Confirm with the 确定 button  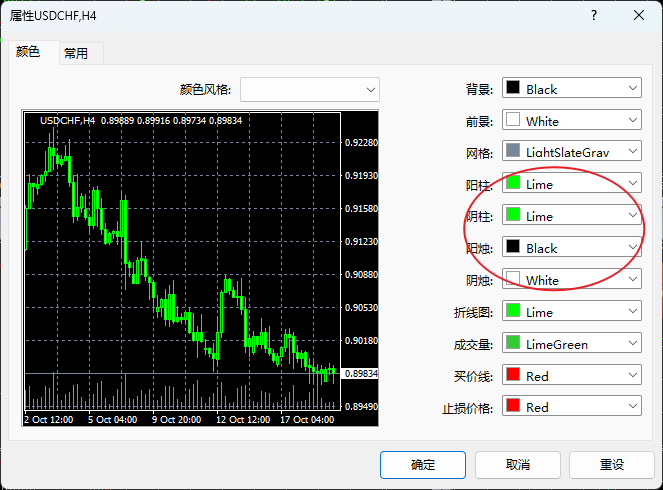pos(423,465)
